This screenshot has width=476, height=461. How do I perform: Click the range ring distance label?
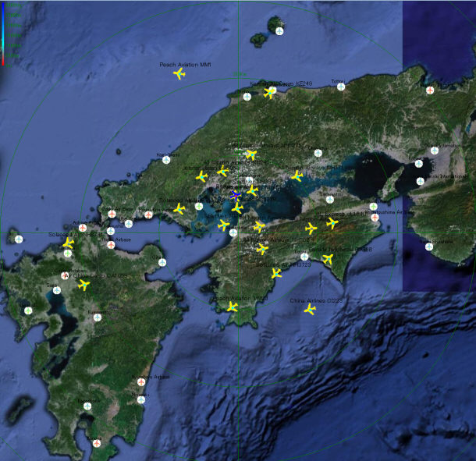237,76
